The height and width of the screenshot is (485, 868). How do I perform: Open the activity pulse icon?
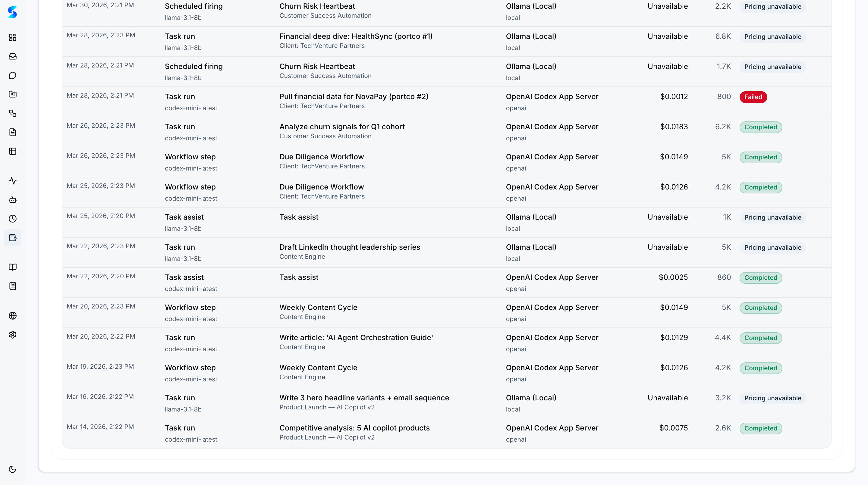click(12, 181)
